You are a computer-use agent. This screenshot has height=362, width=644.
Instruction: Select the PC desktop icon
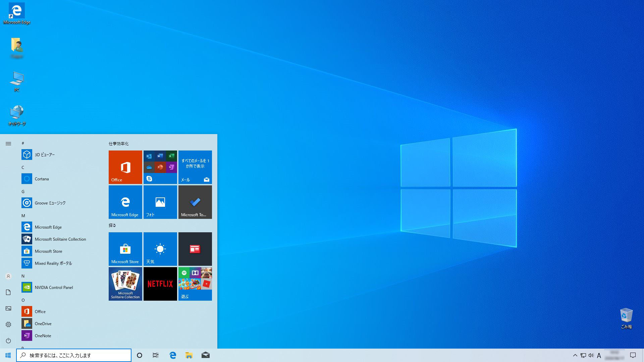click(x=17, y=81)
